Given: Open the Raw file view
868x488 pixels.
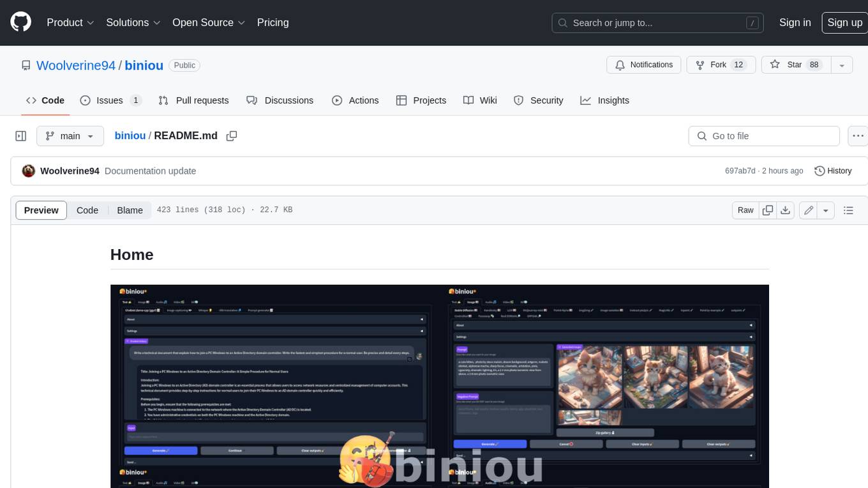Looking at the screenshot, I should coord(745,210).
